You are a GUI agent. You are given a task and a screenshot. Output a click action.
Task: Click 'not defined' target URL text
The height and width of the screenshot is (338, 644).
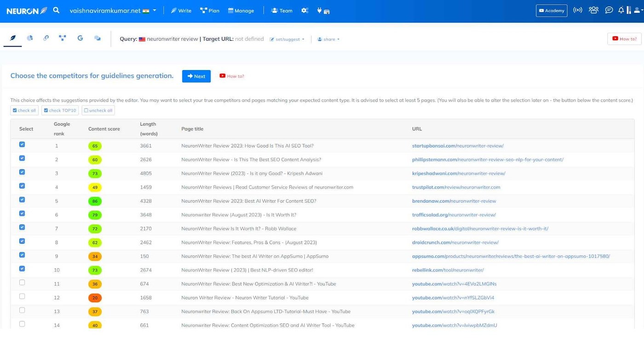[x=249, y=39]
